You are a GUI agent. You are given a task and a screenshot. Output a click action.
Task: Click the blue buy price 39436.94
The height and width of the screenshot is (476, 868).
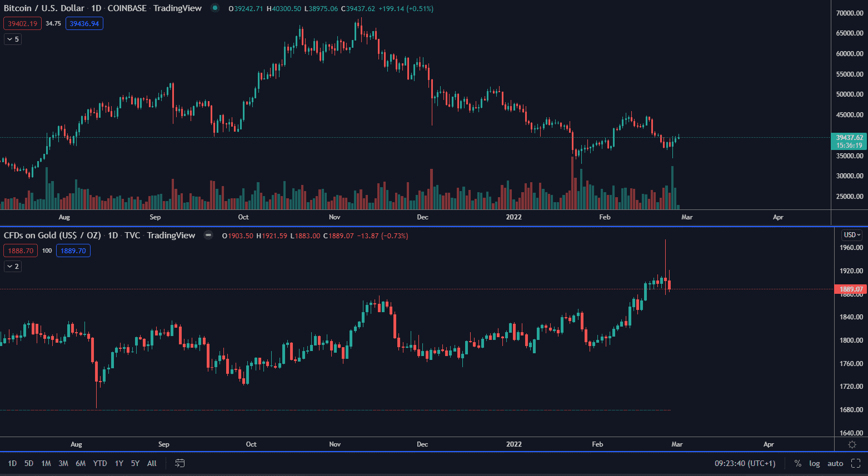pos(84,23)
